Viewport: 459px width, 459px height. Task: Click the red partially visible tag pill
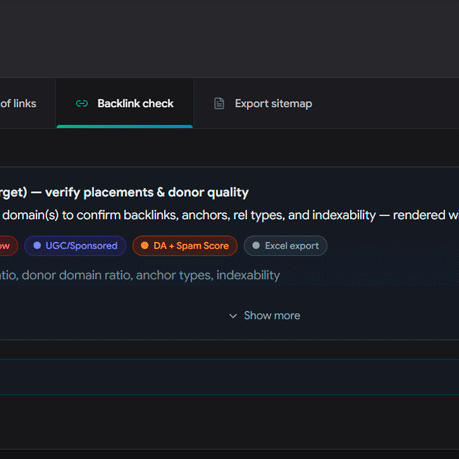9,246
